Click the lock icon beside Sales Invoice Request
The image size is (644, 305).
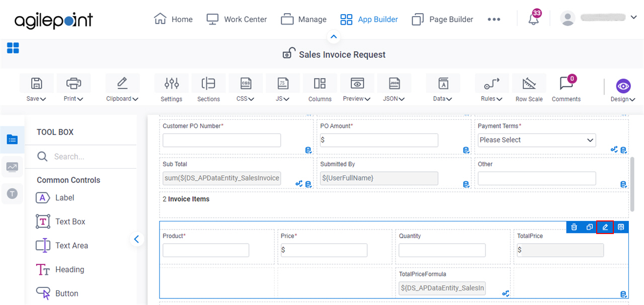tap(288, 54)
